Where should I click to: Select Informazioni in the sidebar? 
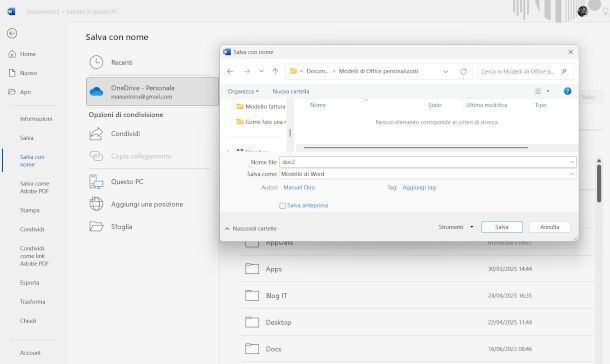36,119
